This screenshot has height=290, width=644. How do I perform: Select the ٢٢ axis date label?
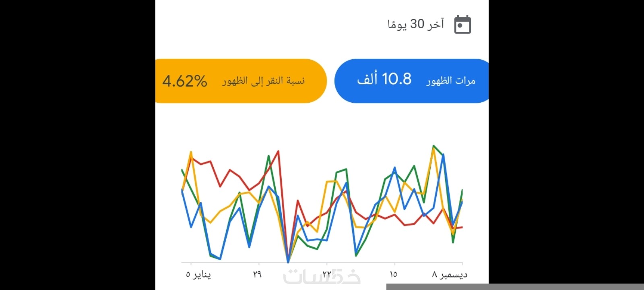pyautogui.click(x=326, y=275)
